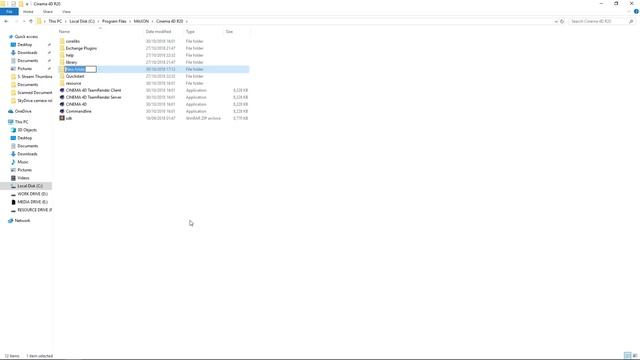Click 'WinRAR ZIP archive' type of sdk
Screen dimensions: 640x360
tap(203, 118)
